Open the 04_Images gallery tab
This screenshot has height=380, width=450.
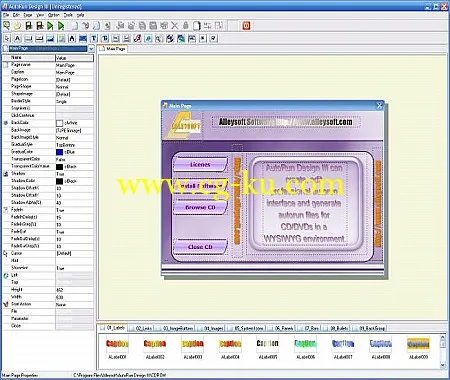tap(211, 328)
